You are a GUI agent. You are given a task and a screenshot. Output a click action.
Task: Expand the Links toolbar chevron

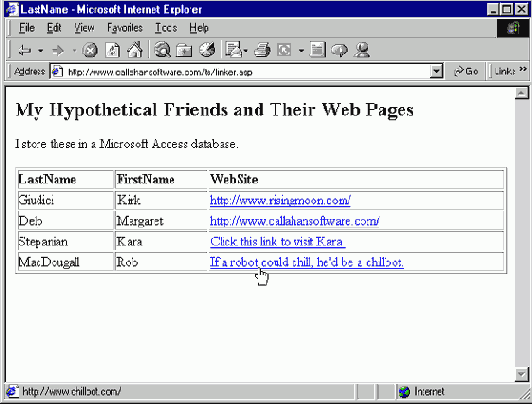523,69
